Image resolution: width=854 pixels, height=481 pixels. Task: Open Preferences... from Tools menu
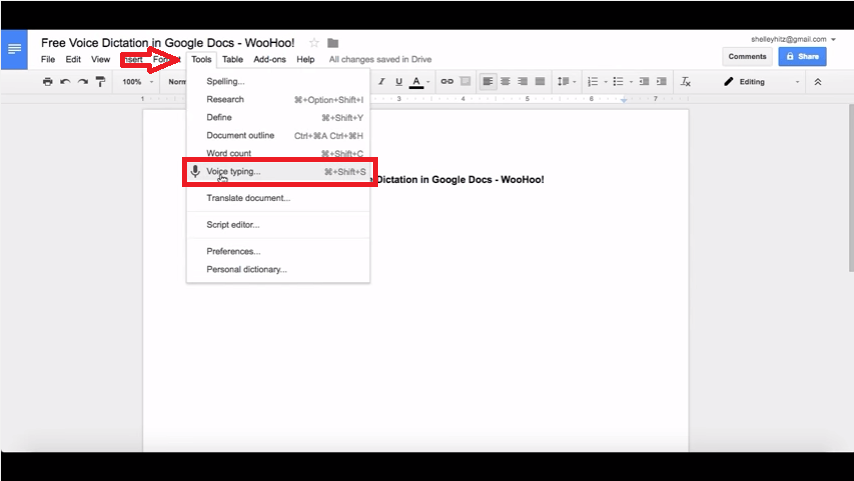click(278, 252)
